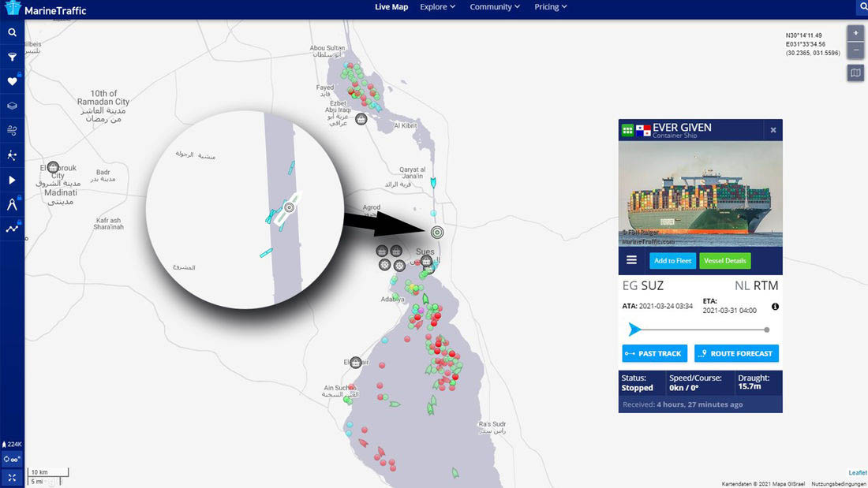Toggle the wind weather layer icon
Viewport: 868px width, 488px height.
click(x=12, y=130)
